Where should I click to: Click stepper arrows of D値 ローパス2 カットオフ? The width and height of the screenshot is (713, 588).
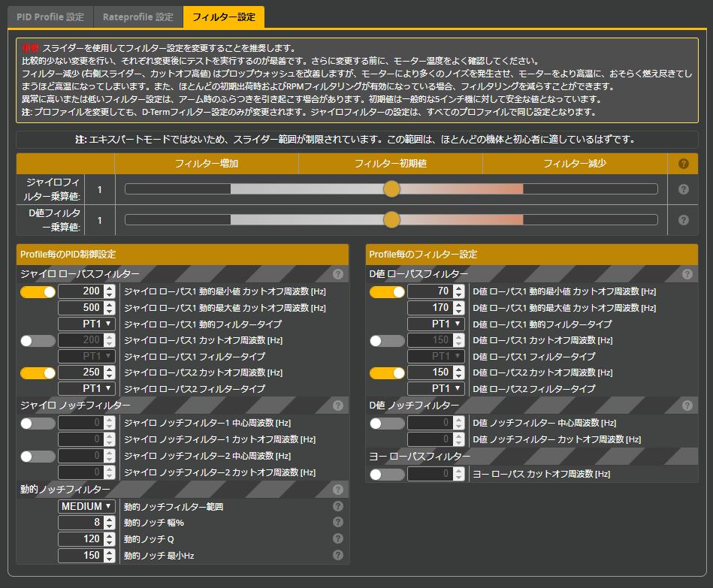pyautogui.click(x=459, y=372)
